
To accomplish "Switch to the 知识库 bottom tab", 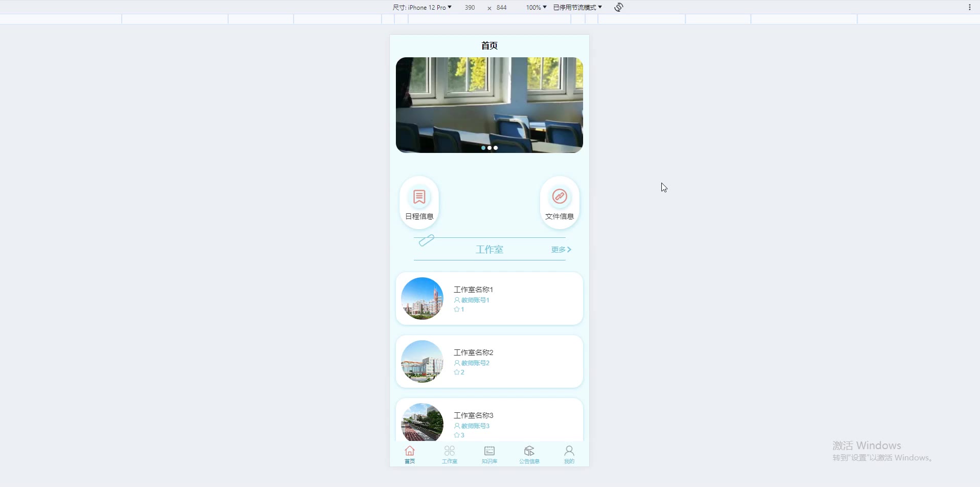I will (x=489, y=454).
